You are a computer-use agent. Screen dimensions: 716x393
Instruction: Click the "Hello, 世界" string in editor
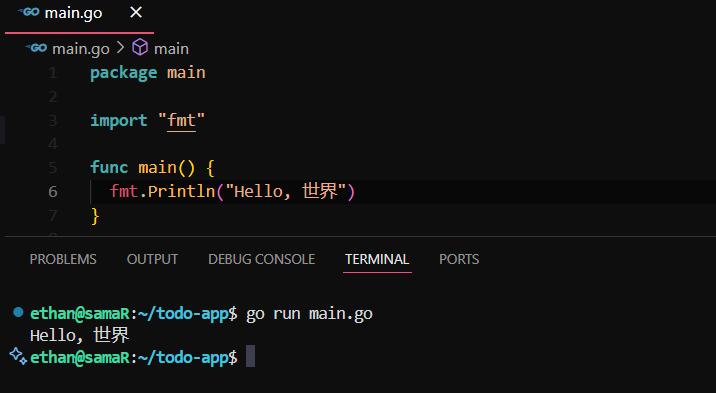coord(286,191)
